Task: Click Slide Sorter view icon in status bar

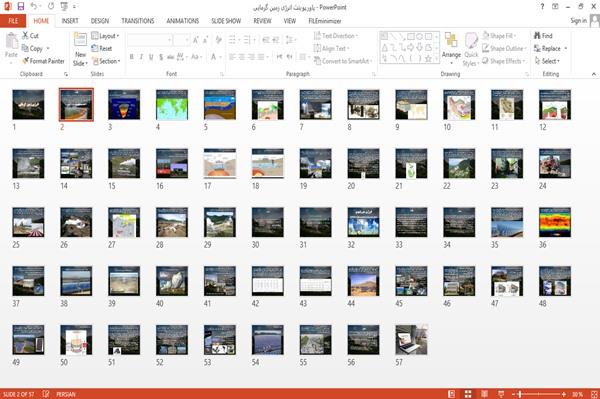Action: [468, 394]
